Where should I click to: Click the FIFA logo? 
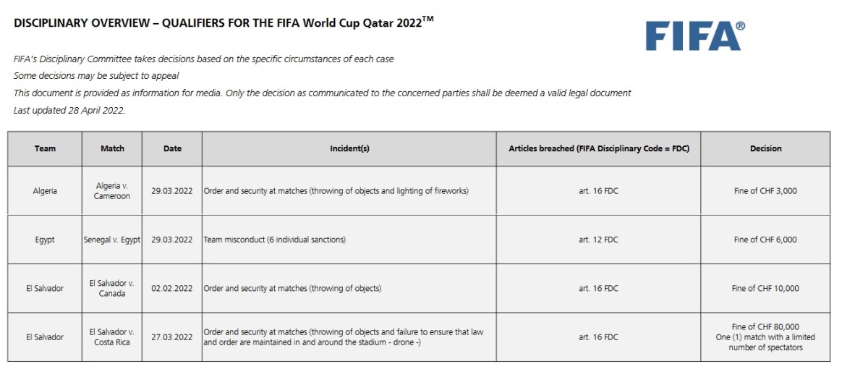coord(694,35)
